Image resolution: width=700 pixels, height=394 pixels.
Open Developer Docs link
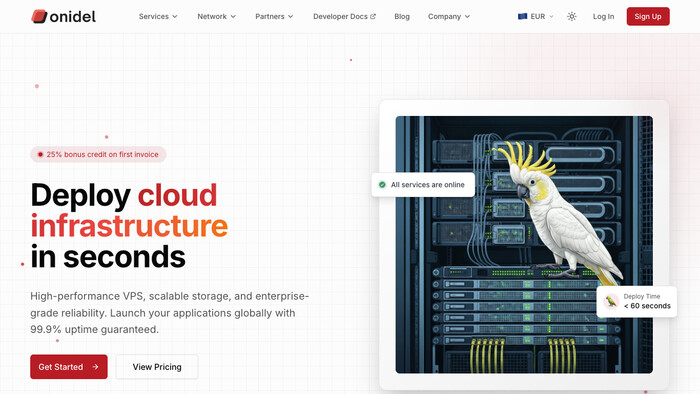click(x=344, y=17)
